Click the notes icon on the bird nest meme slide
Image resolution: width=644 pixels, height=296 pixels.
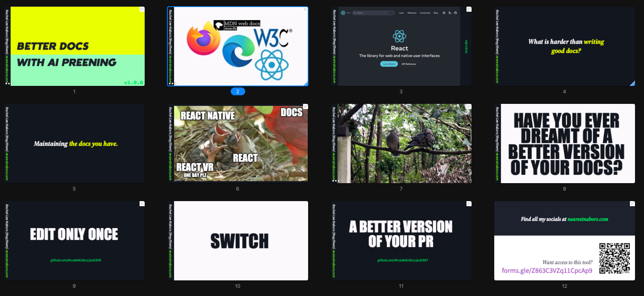(305, 107)
